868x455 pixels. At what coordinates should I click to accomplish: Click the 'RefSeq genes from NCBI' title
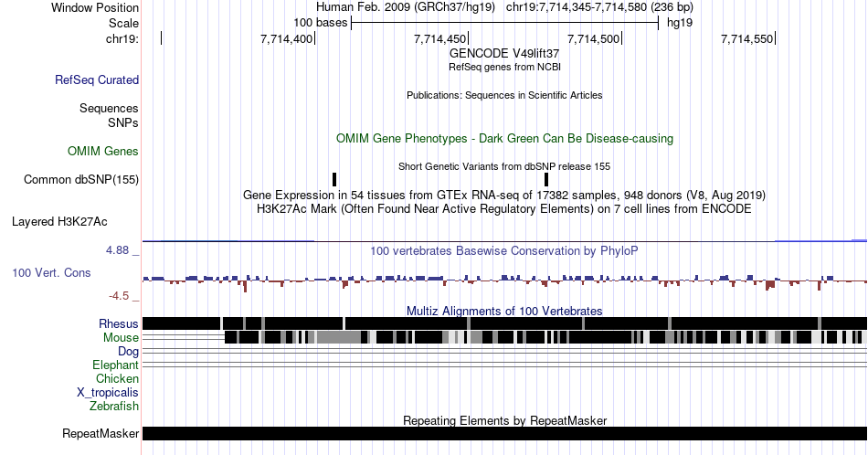click(504, 67)
